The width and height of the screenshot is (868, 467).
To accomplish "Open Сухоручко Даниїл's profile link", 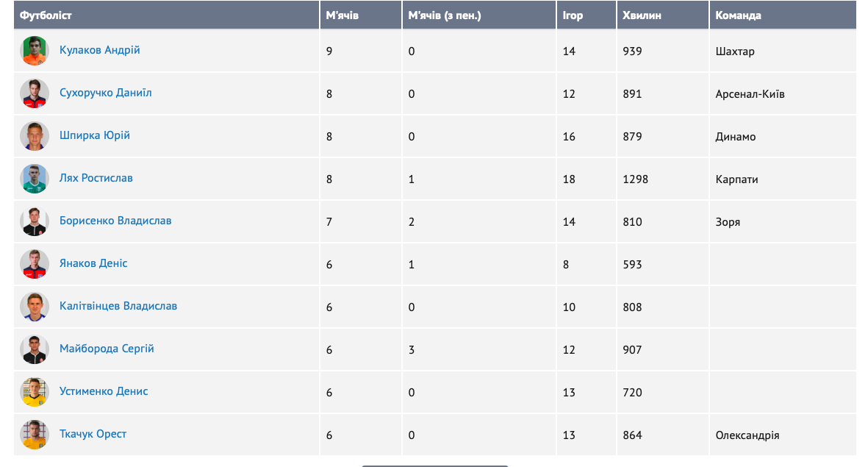I will click(106, 93).
